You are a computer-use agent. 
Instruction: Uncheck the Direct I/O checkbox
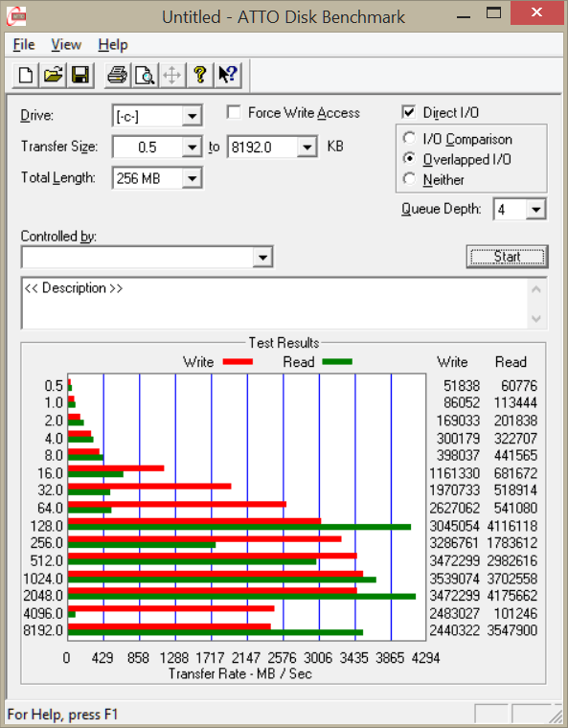(409, 112)
